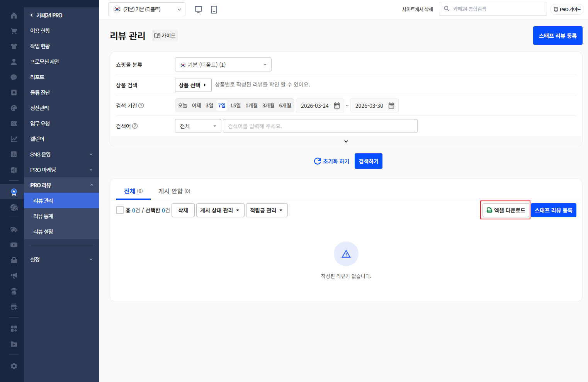
Task: Click the 초기화 하기 reset link
Action: coord(332,161)
